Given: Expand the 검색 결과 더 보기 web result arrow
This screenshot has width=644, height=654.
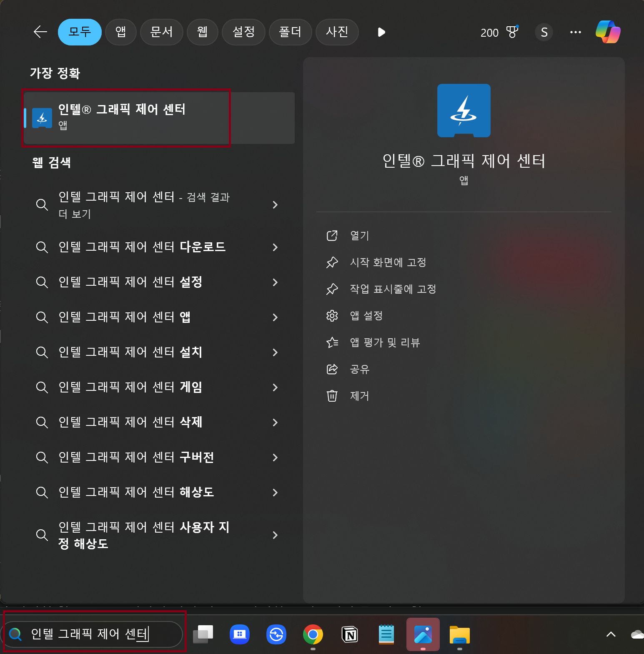Looking at the screenshot, I should coord(275,205).
